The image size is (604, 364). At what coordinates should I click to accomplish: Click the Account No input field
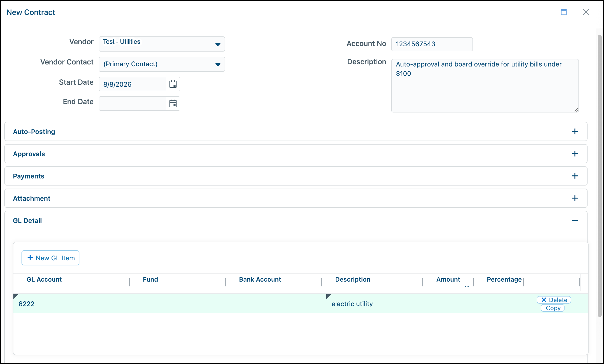(432, 44)
